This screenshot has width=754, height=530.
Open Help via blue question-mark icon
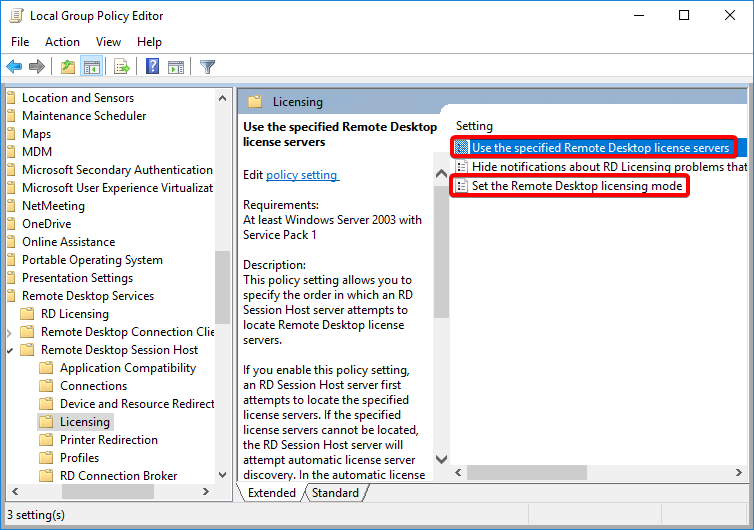(153, 67)
